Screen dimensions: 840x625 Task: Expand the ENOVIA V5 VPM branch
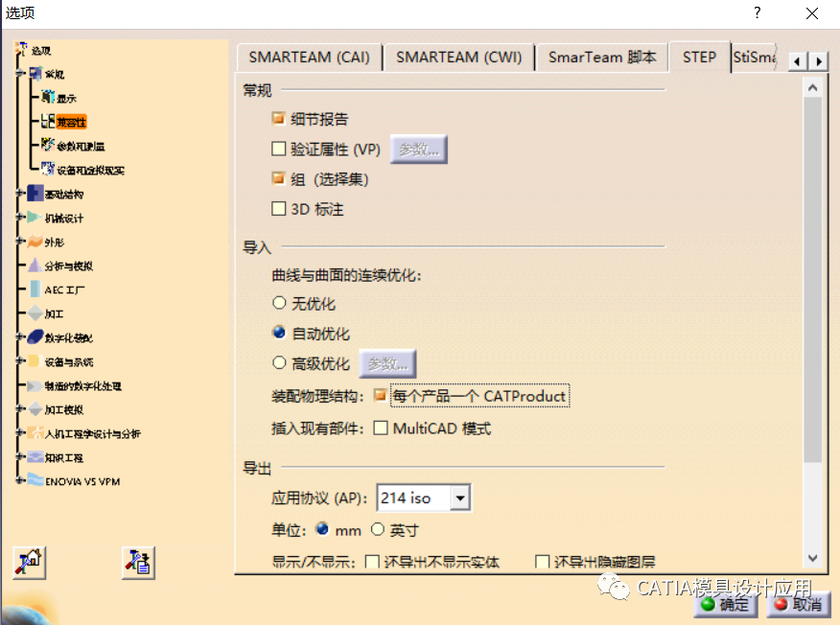pos(21,480)
